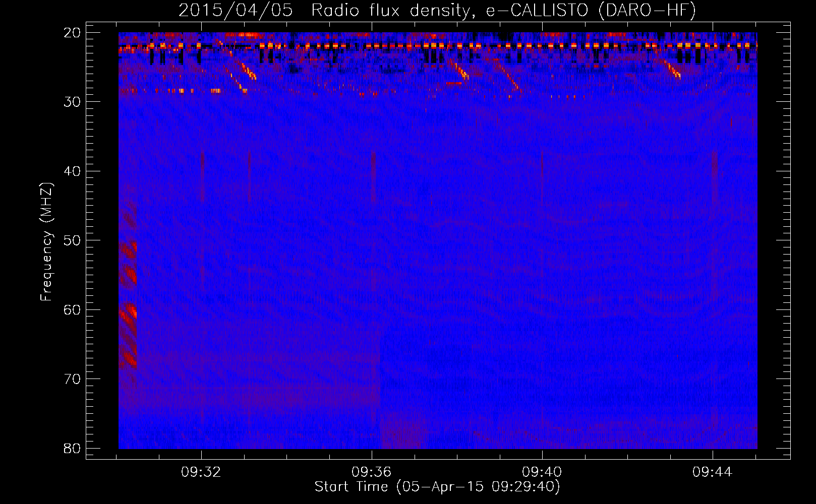816x504 pixels.
Task: Click the 'Frequency (MHZ)' axis label
Action: (46, 242)
